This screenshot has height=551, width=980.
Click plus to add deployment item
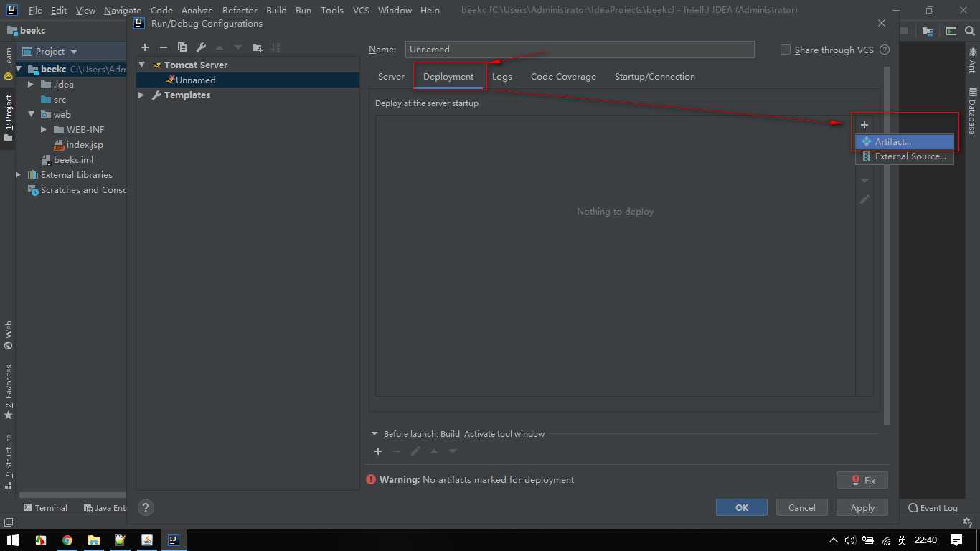click(864, 125)
